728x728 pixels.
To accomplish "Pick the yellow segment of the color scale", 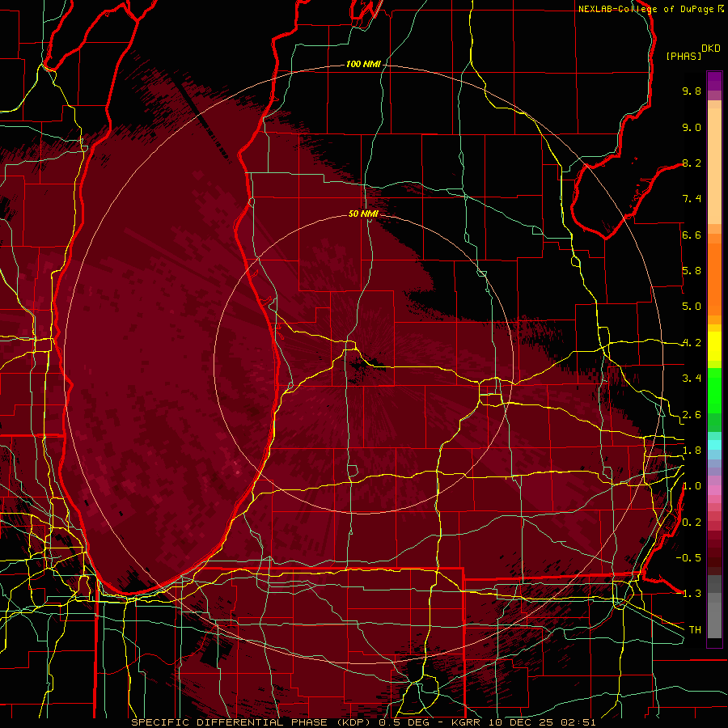I will point(714,346).
